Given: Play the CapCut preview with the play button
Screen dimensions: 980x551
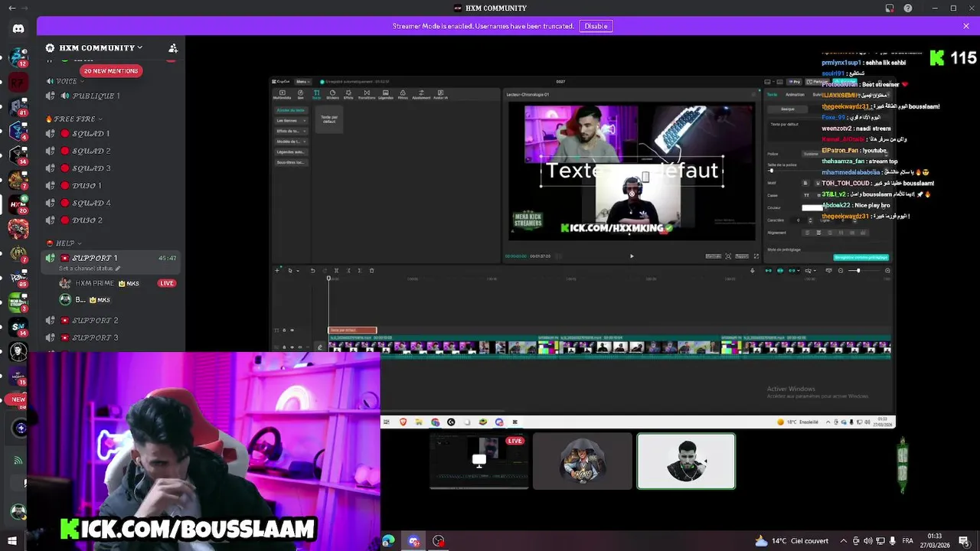Looking at the screenshot, I should [x=632, y=256].
